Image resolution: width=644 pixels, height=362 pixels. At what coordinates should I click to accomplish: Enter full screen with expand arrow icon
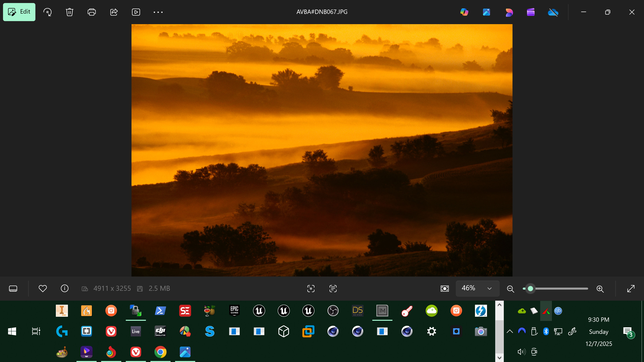coord(631,289)
